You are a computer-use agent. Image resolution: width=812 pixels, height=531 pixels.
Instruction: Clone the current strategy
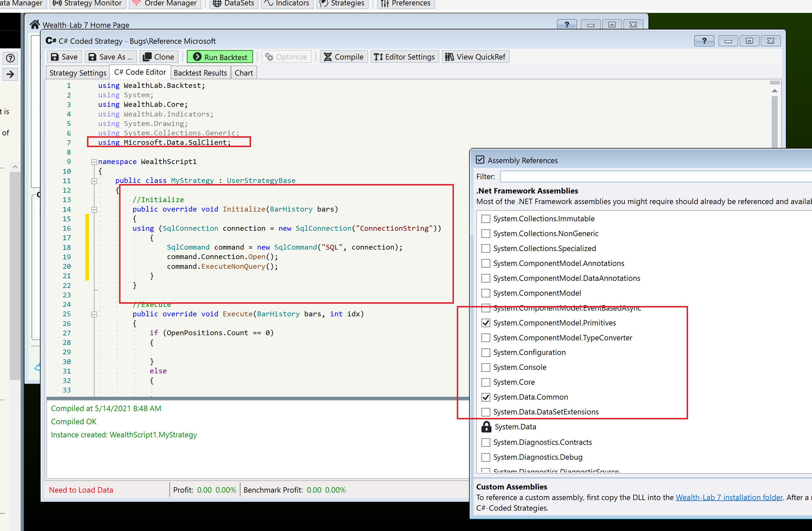pos(158,57)
